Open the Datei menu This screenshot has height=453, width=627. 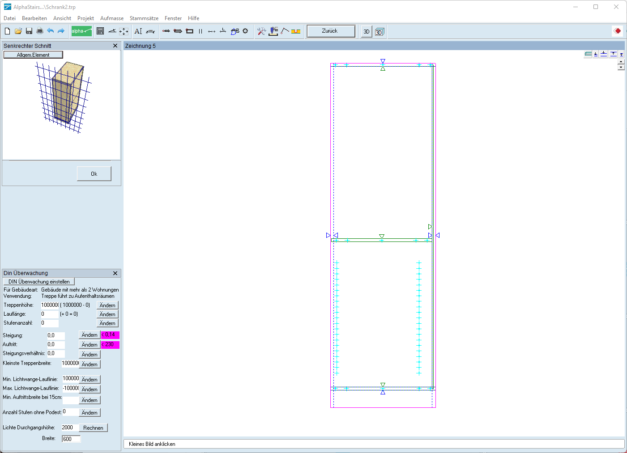[10, 18]
